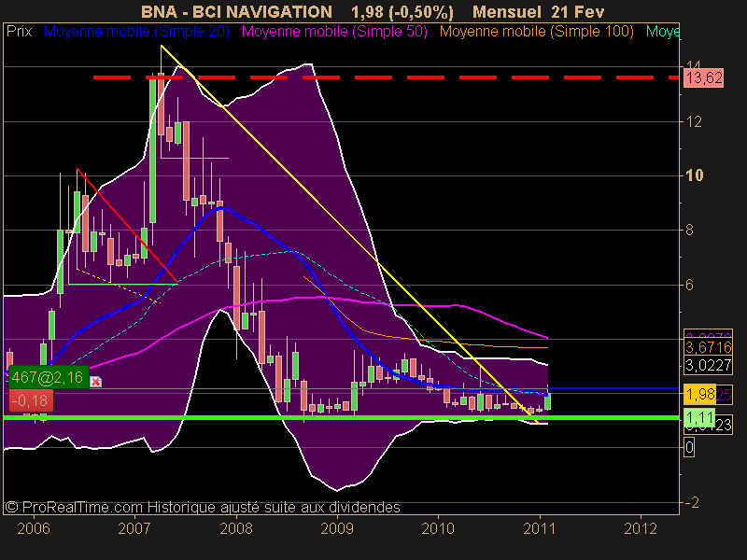The image size is (747, 560).
Task: Click the 1,98 (-0,50%) quote value
Action: (402, 11)
